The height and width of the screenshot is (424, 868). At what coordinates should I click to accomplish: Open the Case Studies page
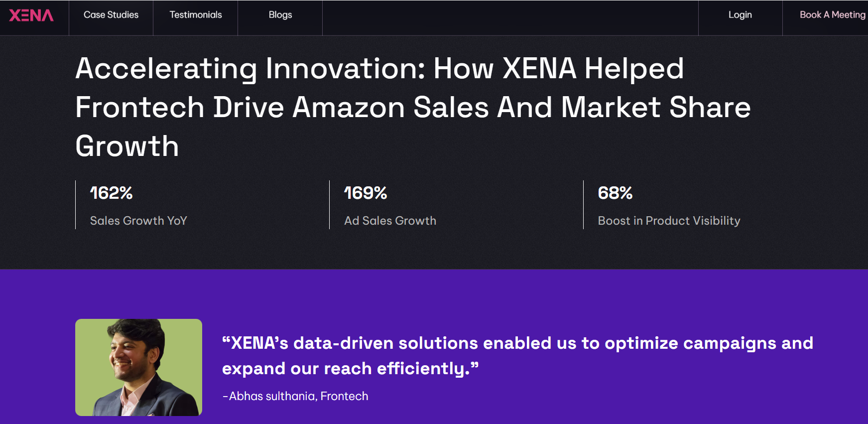(x=111, y=15)
